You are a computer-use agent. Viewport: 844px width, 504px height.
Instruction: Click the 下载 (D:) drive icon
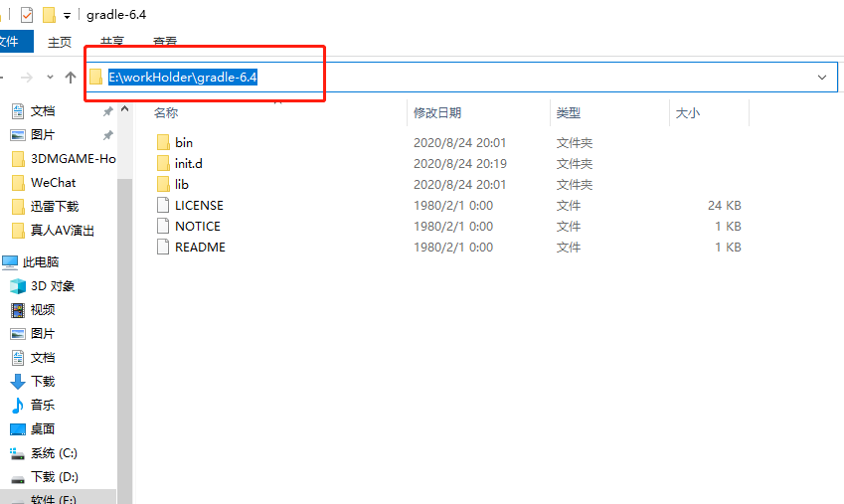coord(18,479)
